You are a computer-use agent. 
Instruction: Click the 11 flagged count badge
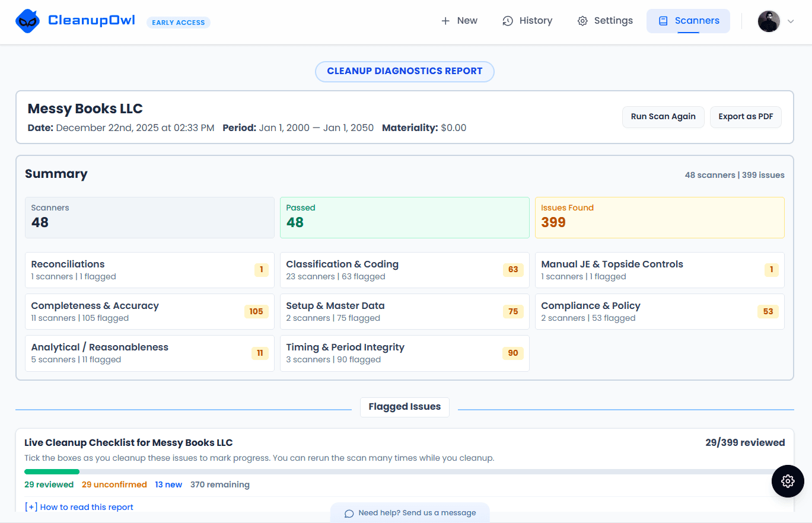pos(260,353)
